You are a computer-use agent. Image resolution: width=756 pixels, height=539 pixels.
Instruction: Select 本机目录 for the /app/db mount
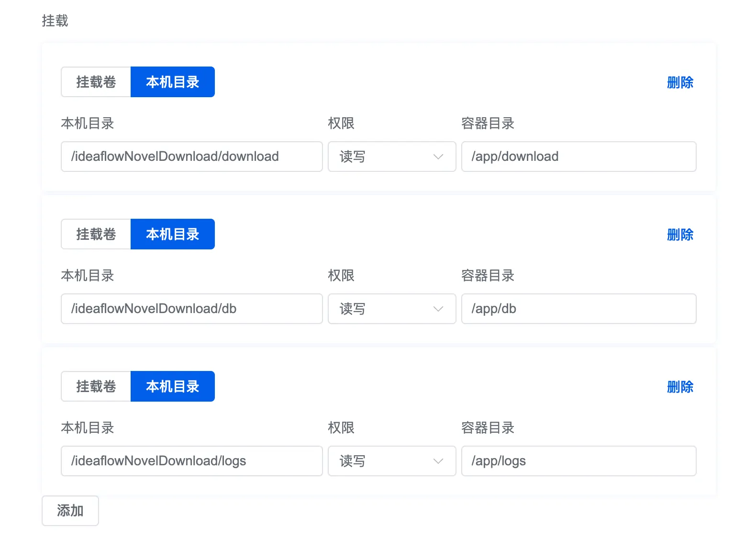173,234
